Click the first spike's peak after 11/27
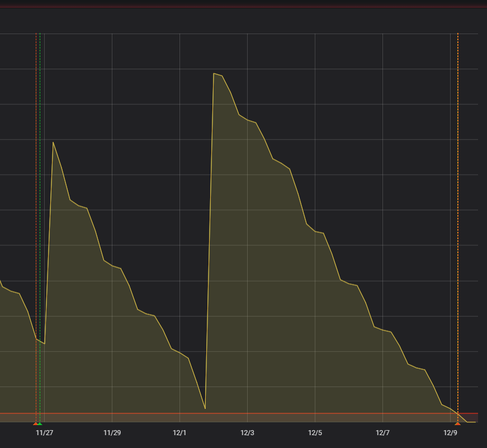The height and width of the screenshot is (448, 487). coord(53,142)
